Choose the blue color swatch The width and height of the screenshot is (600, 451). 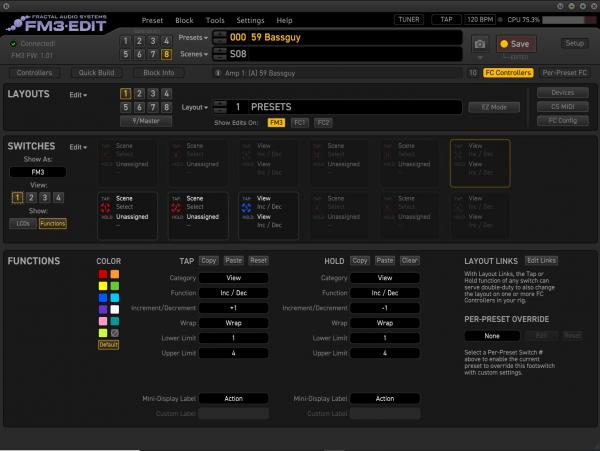tap(103, 298)
